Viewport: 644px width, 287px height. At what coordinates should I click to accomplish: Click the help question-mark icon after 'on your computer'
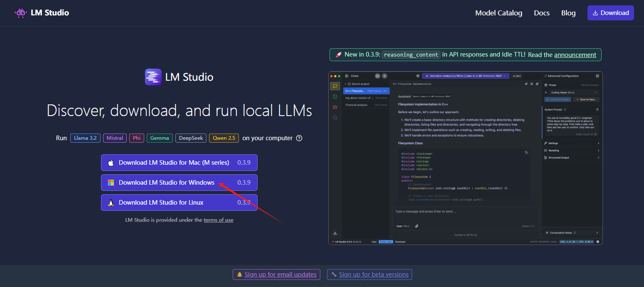click(x=299, y=138)
